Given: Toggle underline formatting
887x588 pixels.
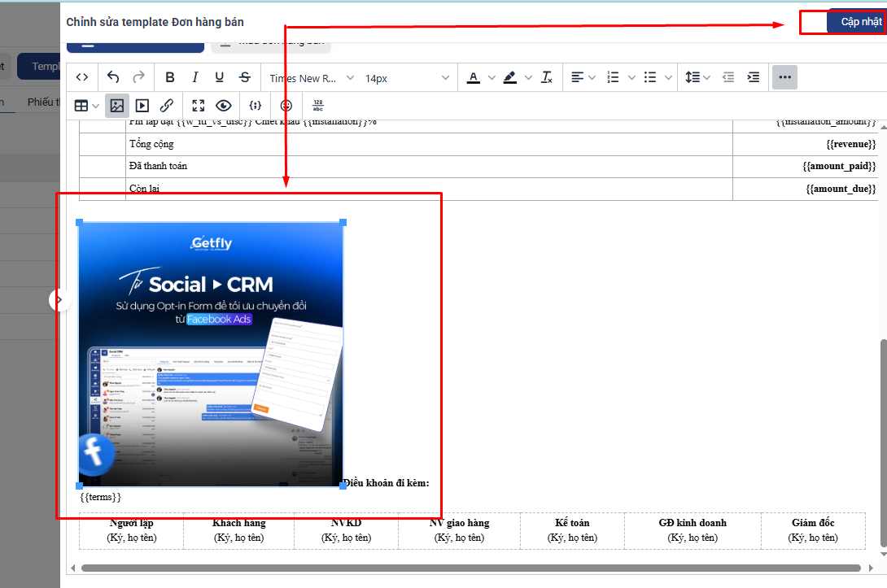Looking at the screenshot, I should pos(220,77).
